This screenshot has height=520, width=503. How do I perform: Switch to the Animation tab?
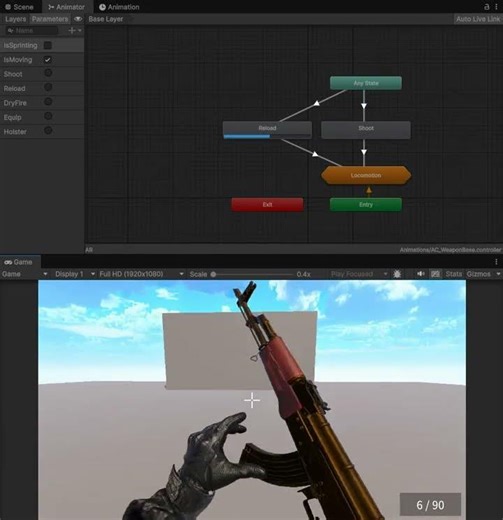coord(119,7)
